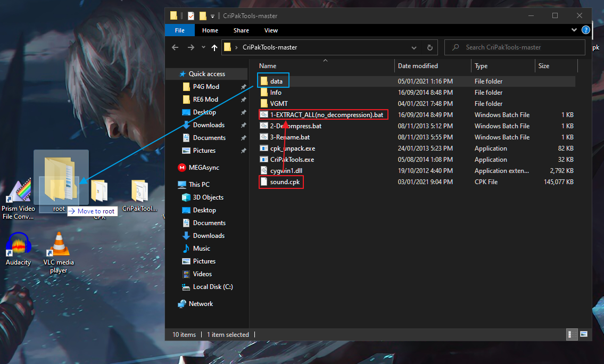
Task: Open 3D Objects under This PC
Action: [208, 197]
